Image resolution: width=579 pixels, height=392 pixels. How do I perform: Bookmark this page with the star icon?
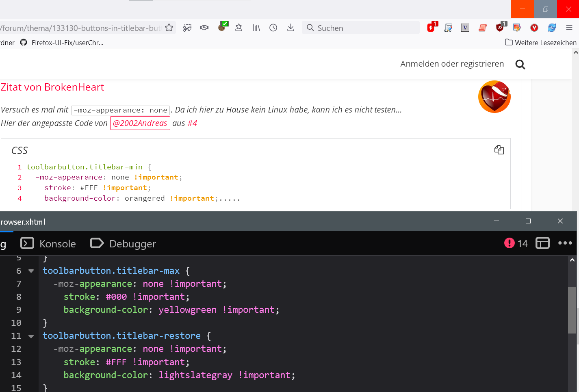coord(169,28)
